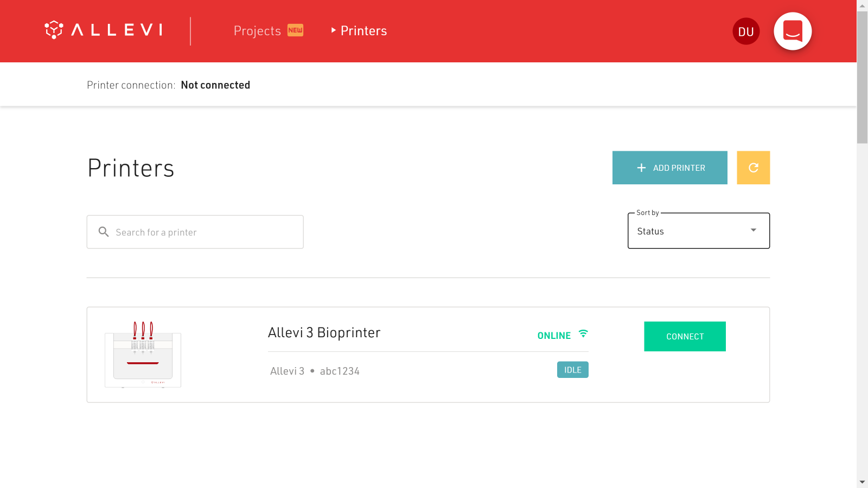This screenshot has height=488, width=868.
Task: Click the arrow marker before Printers
Action: (334, 30)
